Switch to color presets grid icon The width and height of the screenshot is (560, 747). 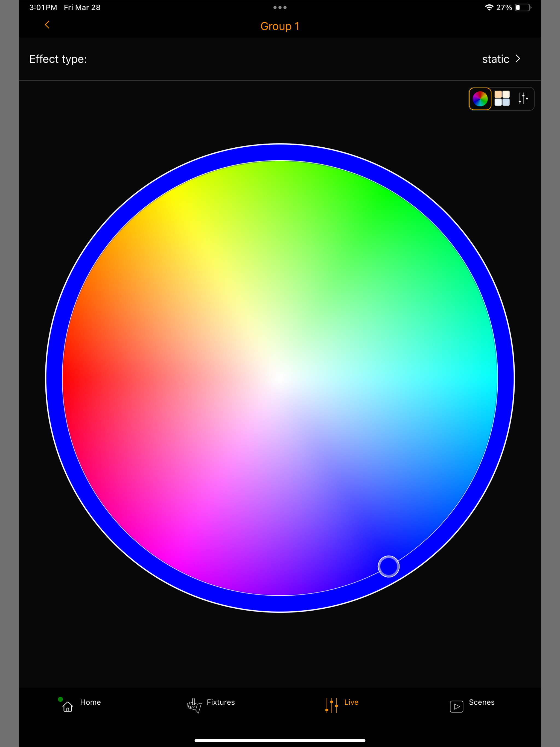pos(502,99)
